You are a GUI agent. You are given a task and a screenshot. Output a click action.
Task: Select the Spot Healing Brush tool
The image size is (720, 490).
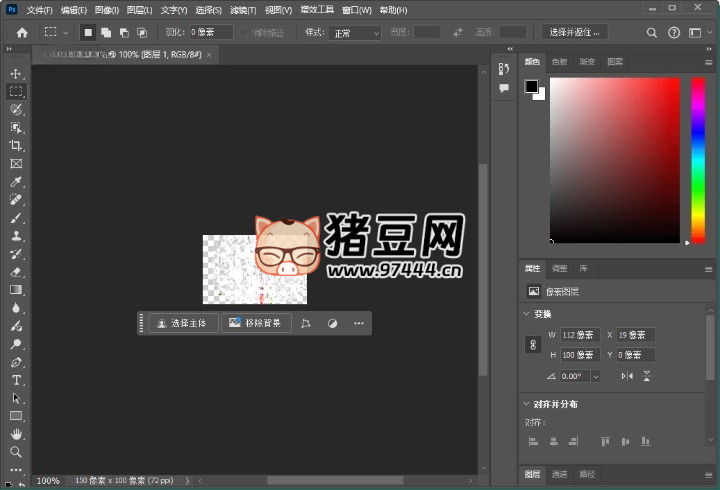(16, 200)
